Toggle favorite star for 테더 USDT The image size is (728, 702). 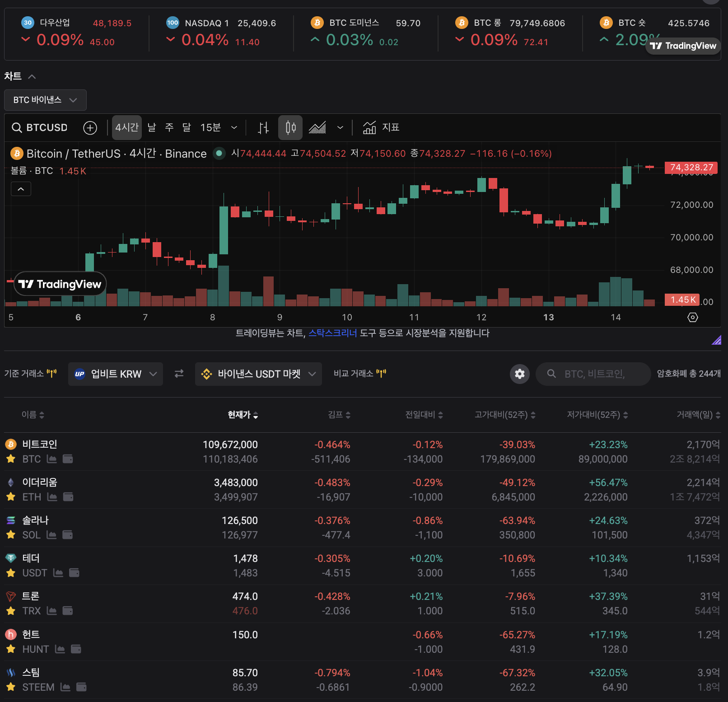point(11,573)
